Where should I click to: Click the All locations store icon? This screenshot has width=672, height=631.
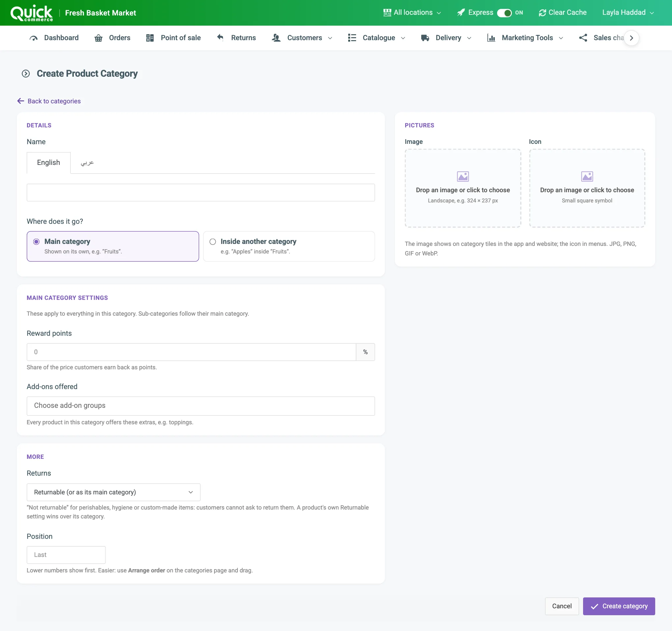click(x=387, y=13)
